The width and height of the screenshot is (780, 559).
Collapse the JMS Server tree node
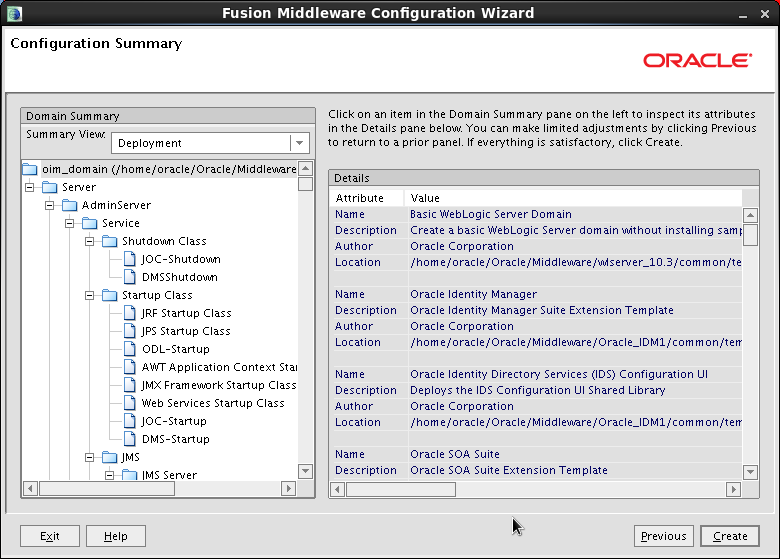click(109, 474)
